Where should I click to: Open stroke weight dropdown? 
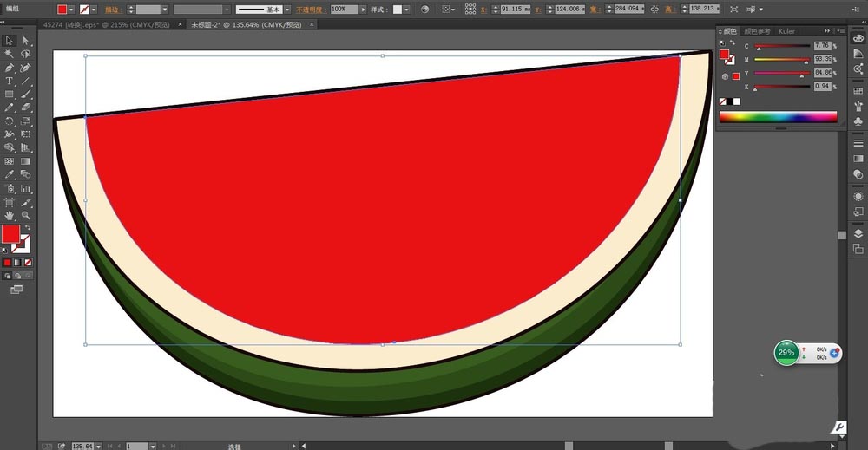tap(165, 10)
